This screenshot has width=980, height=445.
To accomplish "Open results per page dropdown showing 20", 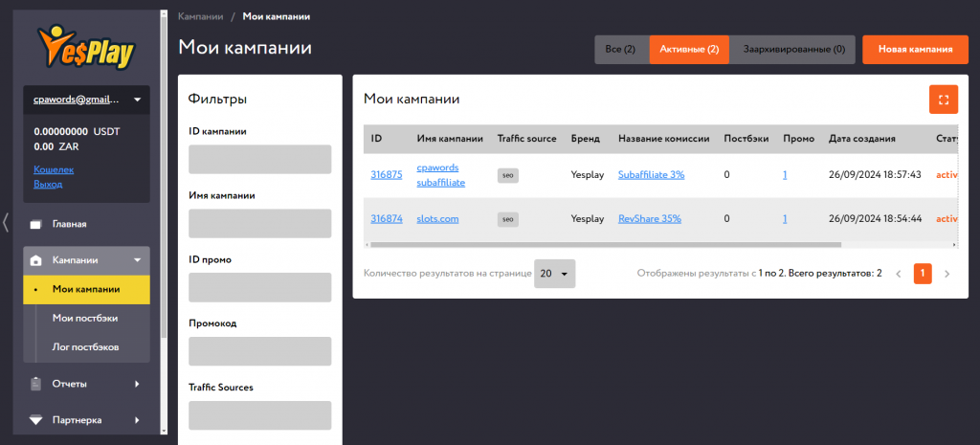I will [x=554, y=274].
